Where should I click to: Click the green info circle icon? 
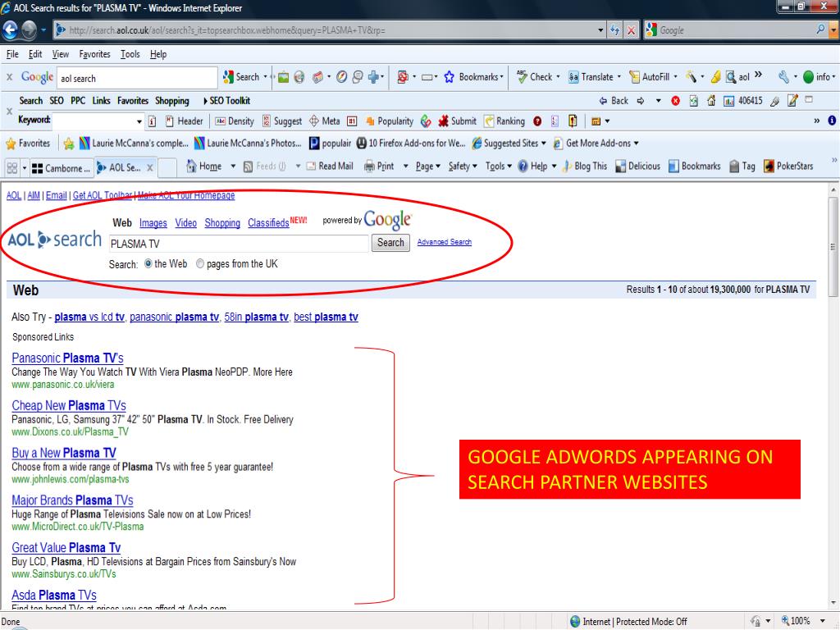click(x=808, y=77)
